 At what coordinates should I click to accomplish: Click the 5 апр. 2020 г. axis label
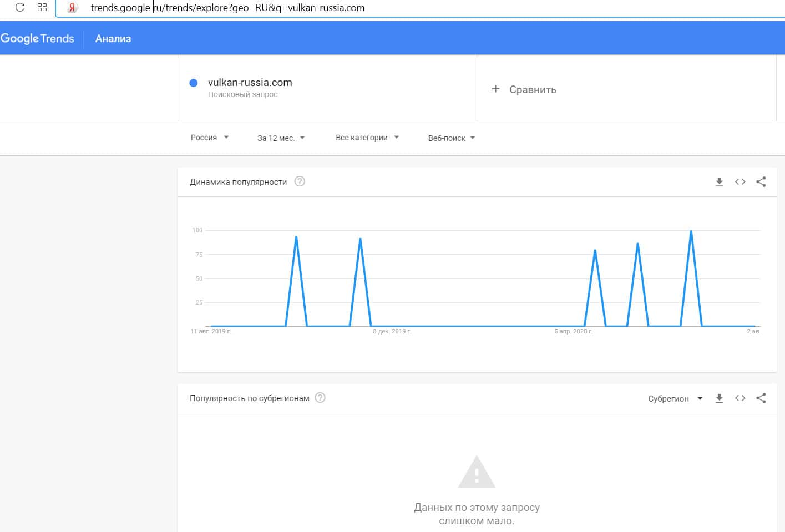tap(574, 331)
